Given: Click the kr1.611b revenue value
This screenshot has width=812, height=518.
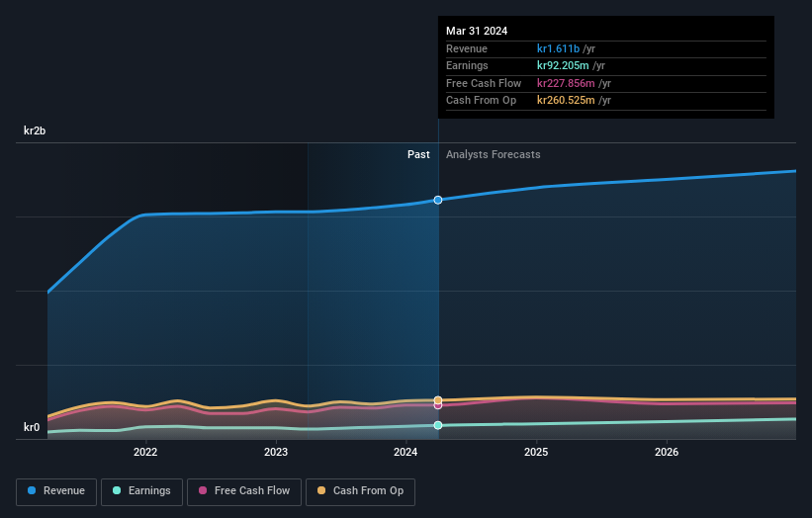Looking at the screenshot, I should pos(558,48).
